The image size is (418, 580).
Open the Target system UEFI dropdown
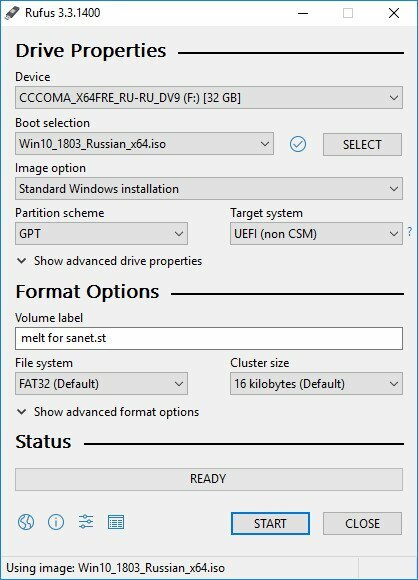316,234
